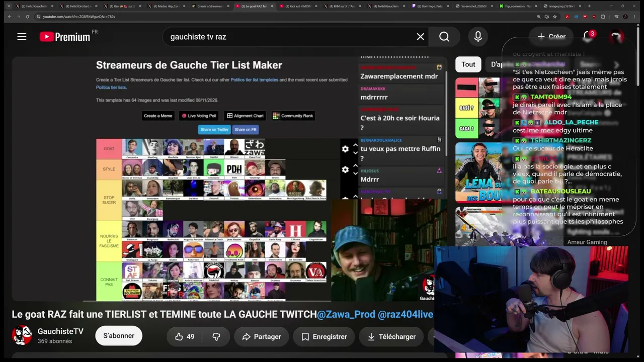Click Zawa Prod image in GOAT row
The height and width of the screenshot is (362, 644).
(x=254, y=148)
